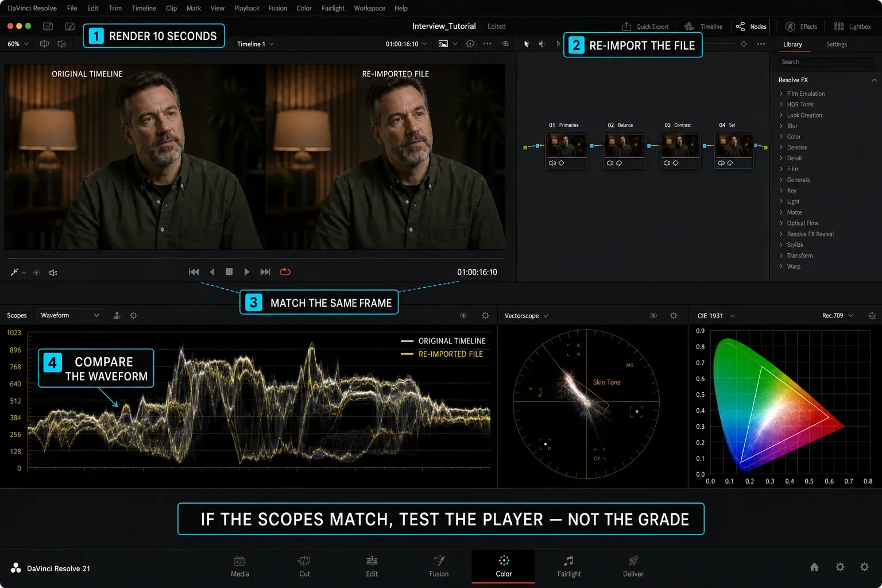The image size is (882, 588).
Task: Open the CIE panel sliders settings icon
Action: coord(872,316)
